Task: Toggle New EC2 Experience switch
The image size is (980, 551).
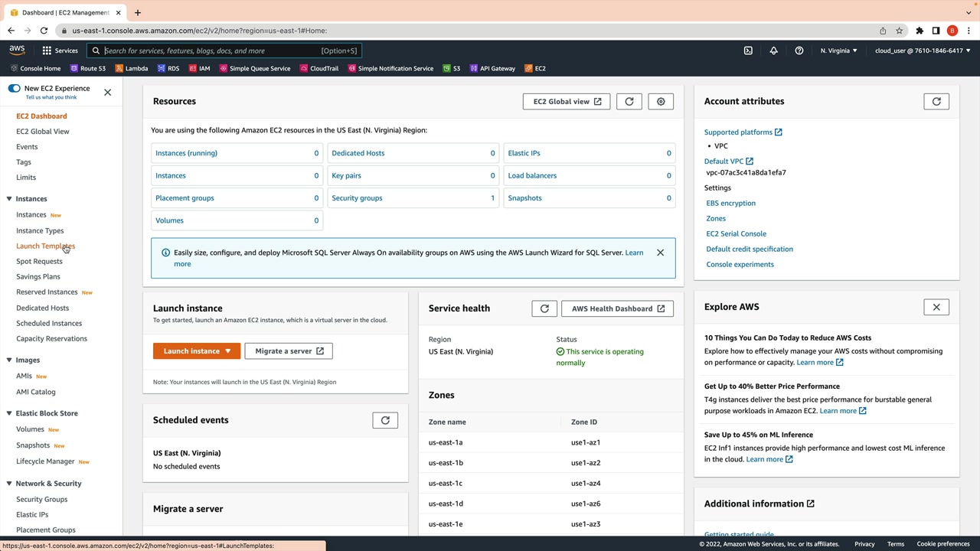Action: [x=14, y=89]
